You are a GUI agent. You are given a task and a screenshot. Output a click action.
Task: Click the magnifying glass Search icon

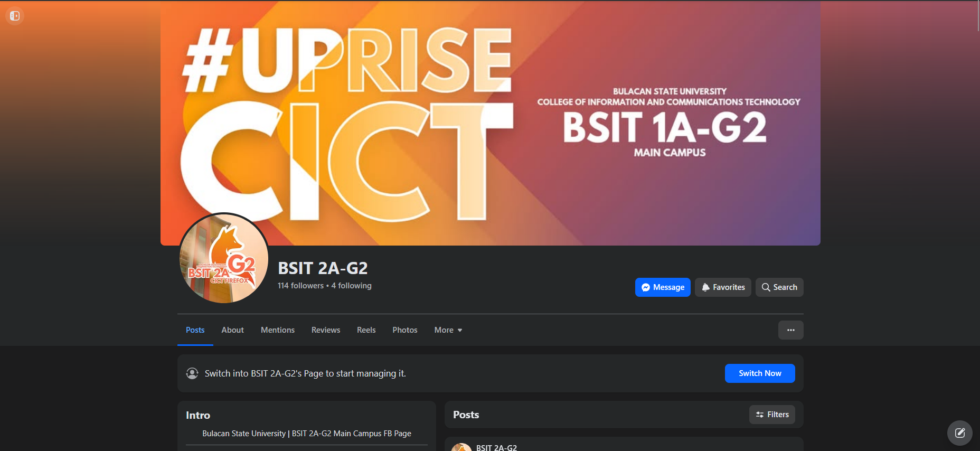[x=766, y=287]
